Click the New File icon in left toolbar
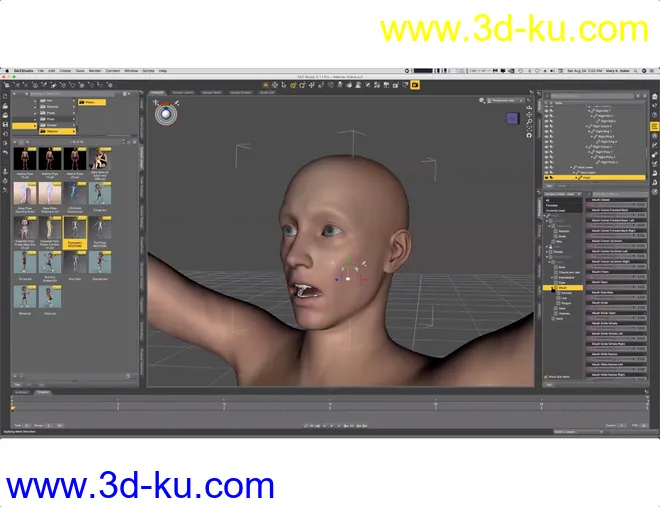This screenshot has height=507, width=660. (x=6, y=97)
